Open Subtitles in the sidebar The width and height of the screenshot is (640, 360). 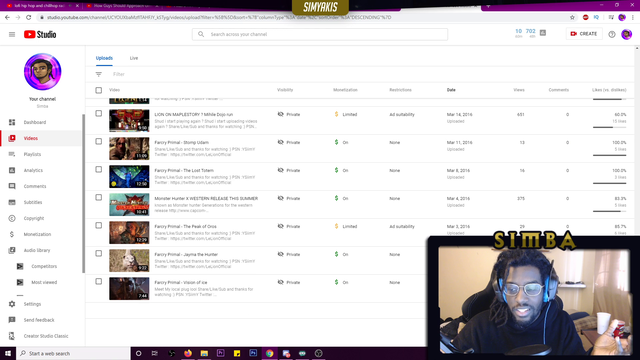coord(41,202)
